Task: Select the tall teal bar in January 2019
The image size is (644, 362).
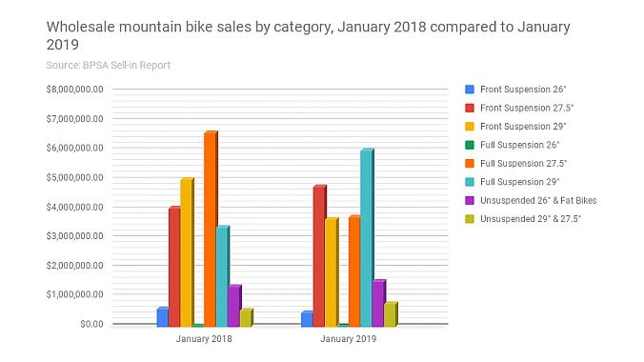Action: pos(367,238)
